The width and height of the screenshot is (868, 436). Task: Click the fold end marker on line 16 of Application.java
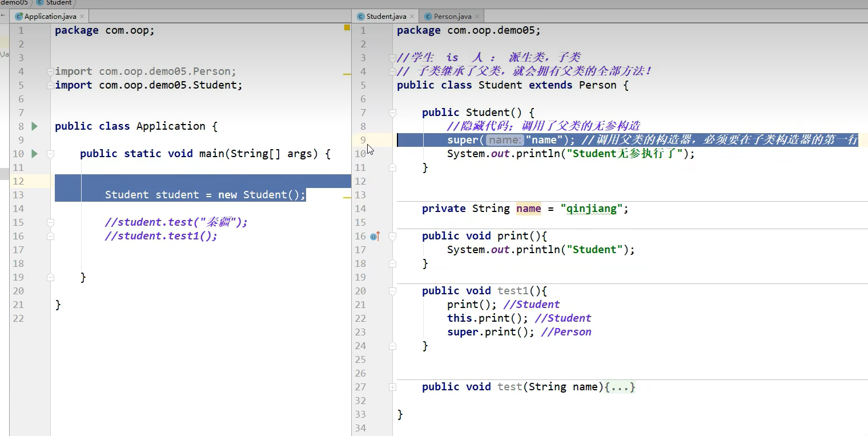(x=50, y=236)
